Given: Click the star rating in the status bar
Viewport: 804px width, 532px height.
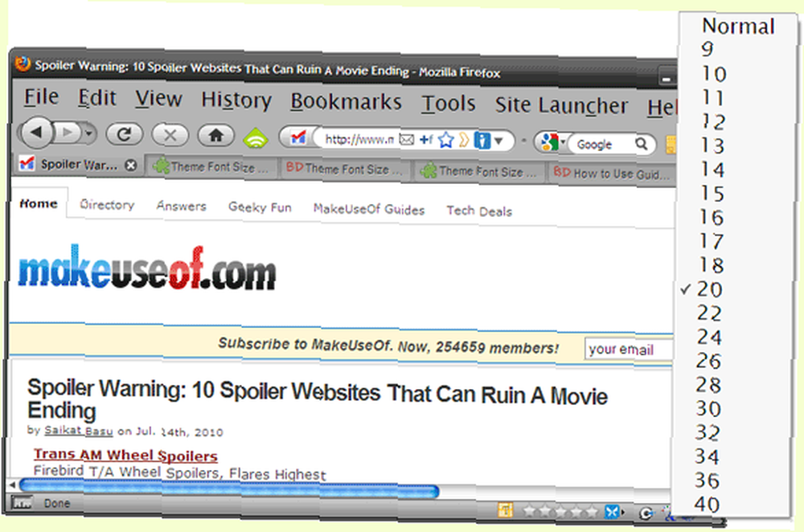Looking at the screenshot, I should pyautogui.click(x=560, y=511).
